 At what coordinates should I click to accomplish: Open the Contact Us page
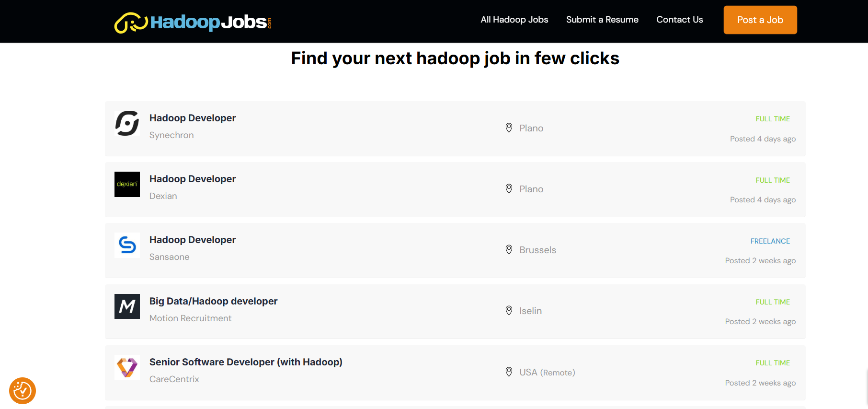coord(679,20)
